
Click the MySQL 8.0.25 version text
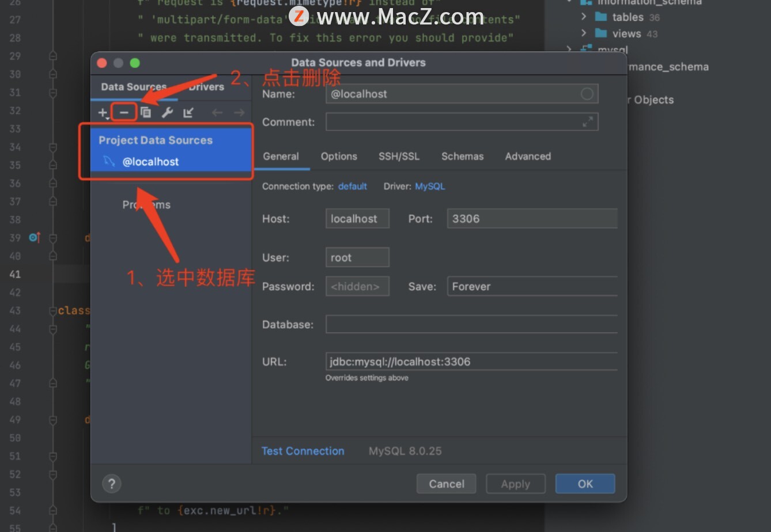[x=405, y=451]
